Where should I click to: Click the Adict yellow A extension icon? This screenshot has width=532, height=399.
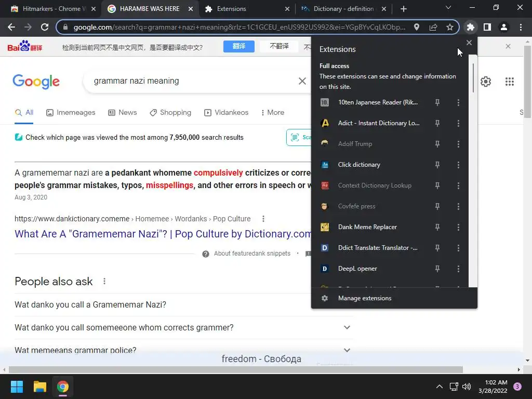pos(325,123)
